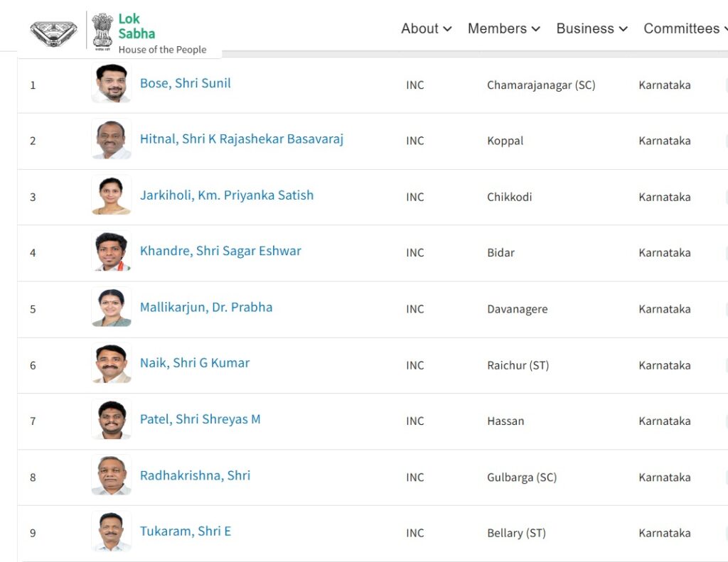Screen dimensions: 728x562
Task: Expand the Business menu
Action: (x=591, y=29)
